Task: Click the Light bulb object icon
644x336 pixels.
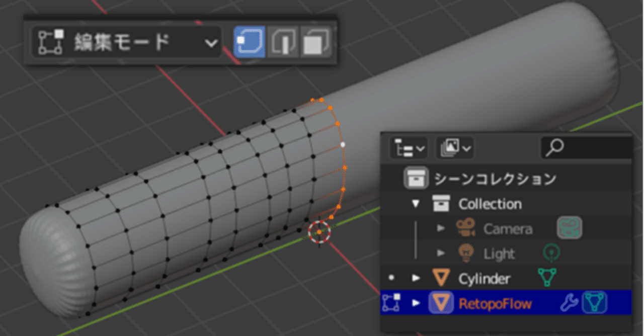Action: (x=466, y=253)
